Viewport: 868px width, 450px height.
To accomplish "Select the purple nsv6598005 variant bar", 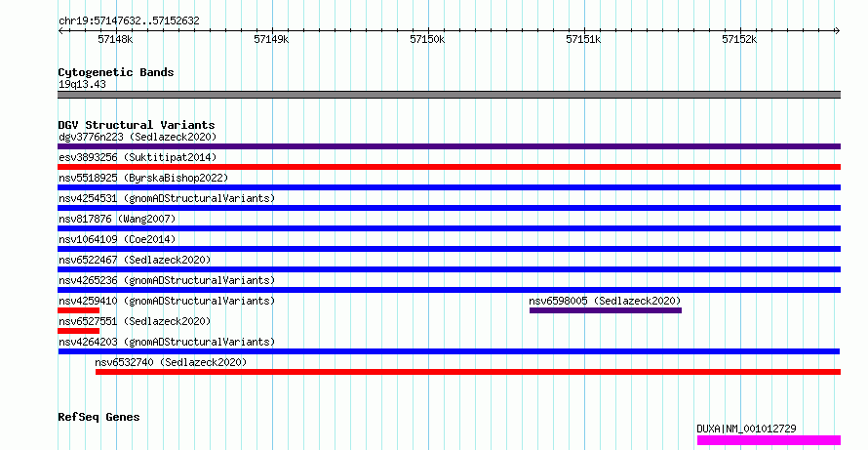I will point(606,310).
